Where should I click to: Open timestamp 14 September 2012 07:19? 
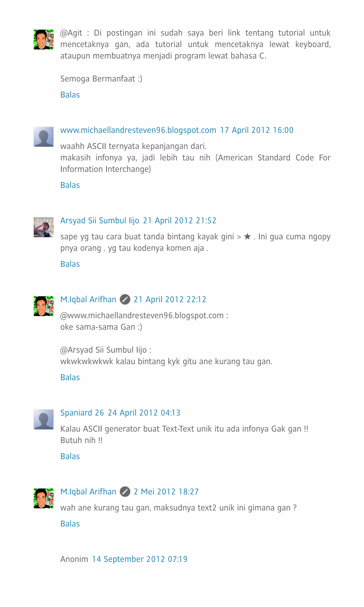(x=140, y=559)
